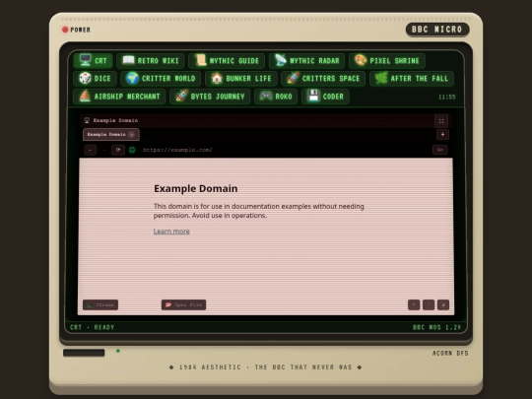The width and height of the screenshot is (532, 399).
Task: Click the browser forward arrow button
Action: click(x=104, y=150)
